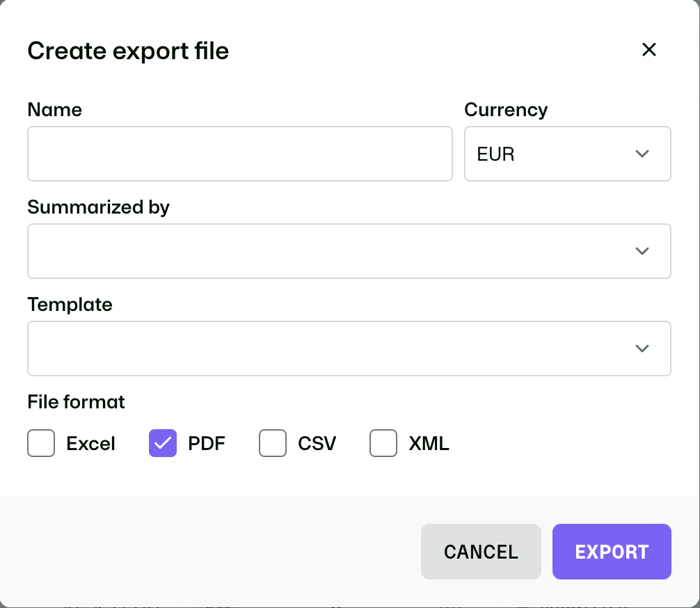
Task: Focus the Name text input field
Action: click(x=240, y=154)
